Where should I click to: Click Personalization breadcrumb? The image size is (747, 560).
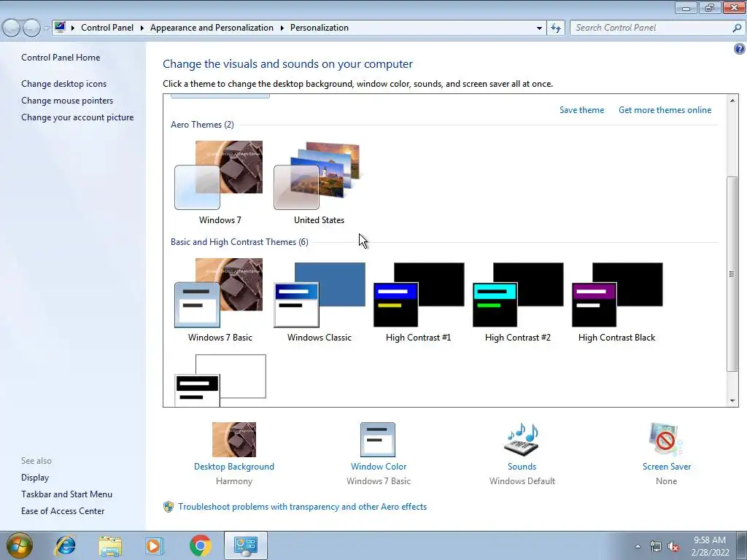click(320, 28)
